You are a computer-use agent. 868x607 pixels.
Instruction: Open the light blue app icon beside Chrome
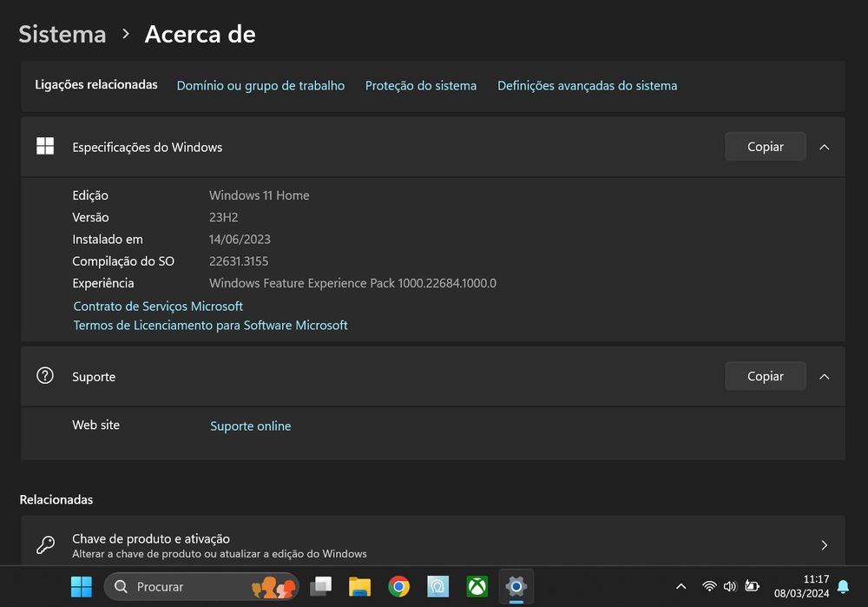tap(437, 586)
